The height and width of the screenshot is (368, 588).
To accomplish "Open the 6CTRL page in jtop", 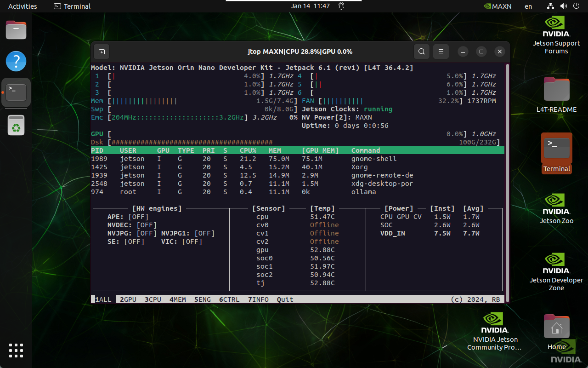I will tap(229, 299).
